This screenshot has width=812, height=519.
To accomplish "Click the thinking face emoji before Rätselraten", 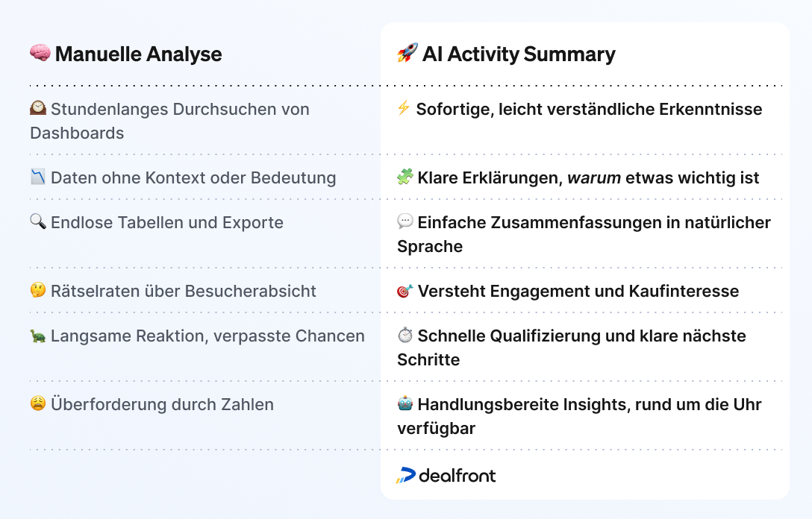I will 38,290.
